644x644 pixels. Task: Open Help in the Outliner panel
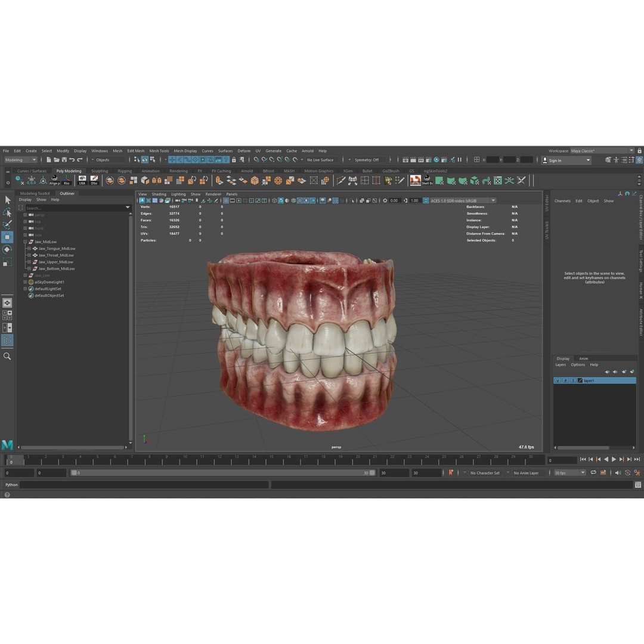[56, 199]
